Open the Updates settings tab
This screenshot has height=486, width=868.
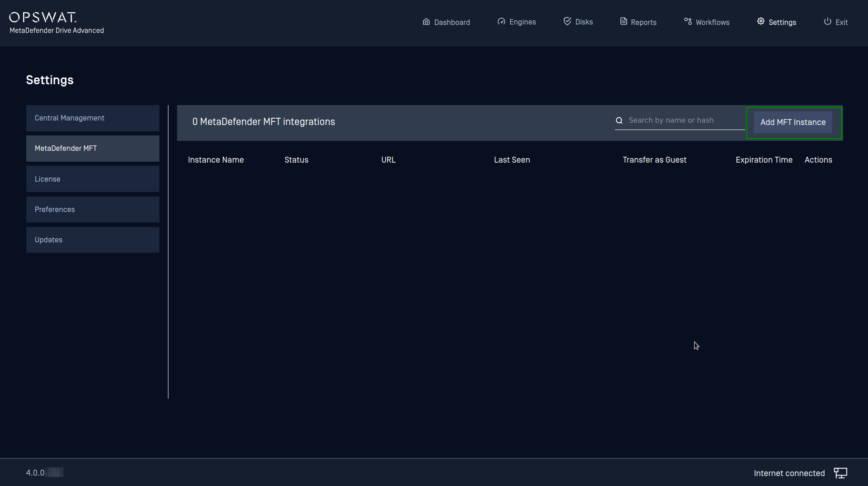point(93,240)
